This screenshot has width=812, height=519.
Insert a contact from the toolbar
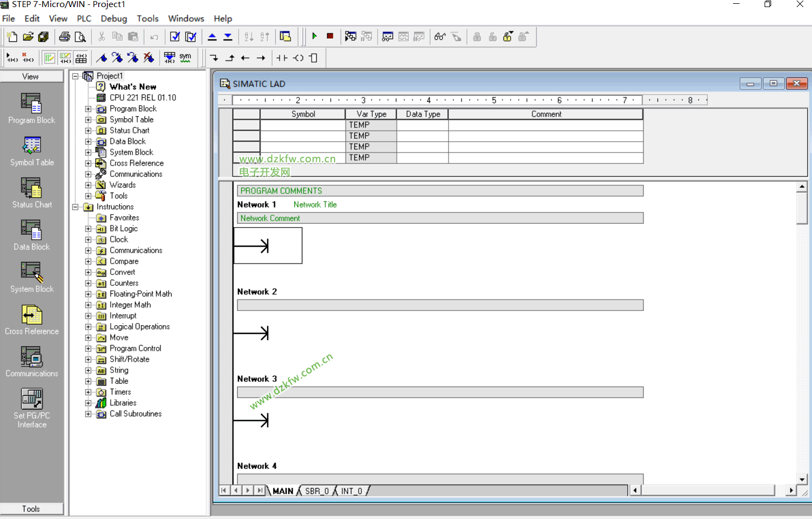281,58
